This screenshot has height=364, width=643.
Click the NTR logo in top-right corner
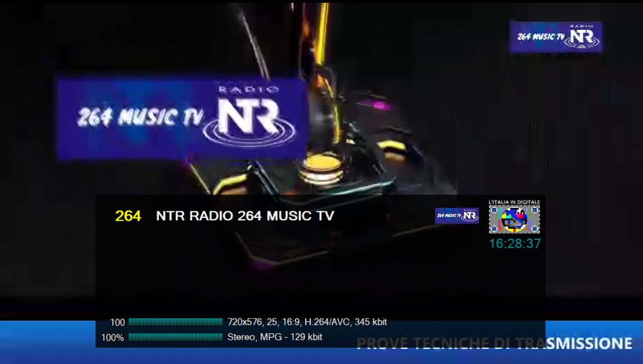[x=556, y=37]
